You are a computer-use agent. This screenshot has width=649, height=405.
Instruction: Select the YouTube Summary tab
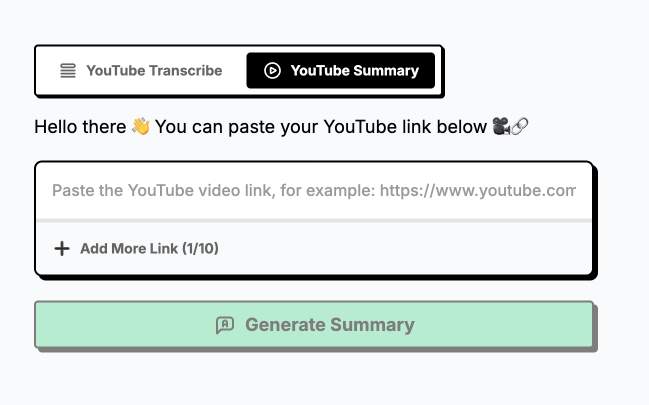pyautogui.click(x=341, y=70)
